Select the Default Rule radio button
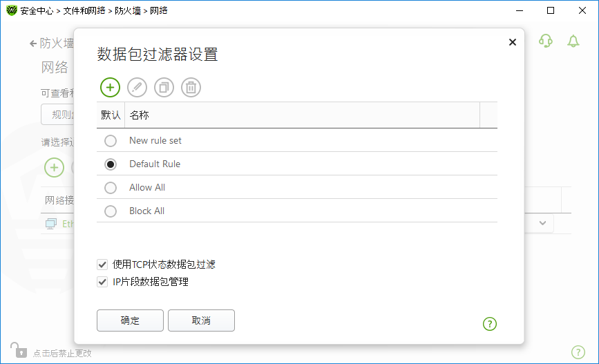Screen dimensions: 599x364 [x=111, y=164]
